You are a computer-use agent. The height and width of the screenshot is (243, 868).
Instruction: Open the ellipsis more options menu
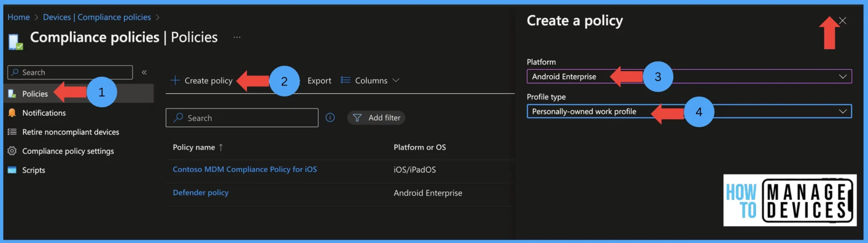[237, 37]
